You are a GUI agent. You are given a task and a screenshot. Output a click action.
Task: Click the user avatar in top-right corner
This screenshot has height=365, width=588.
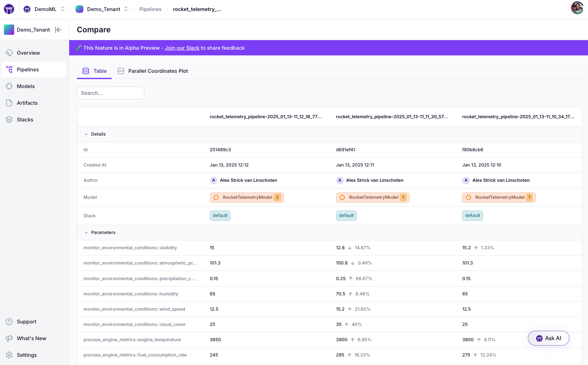(x=577, y=8)
